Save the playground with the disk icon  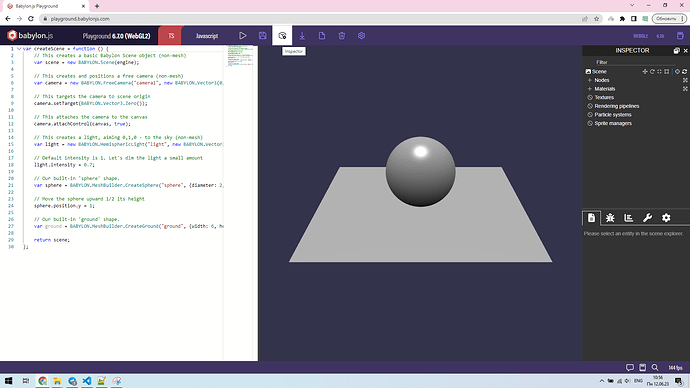263,36
